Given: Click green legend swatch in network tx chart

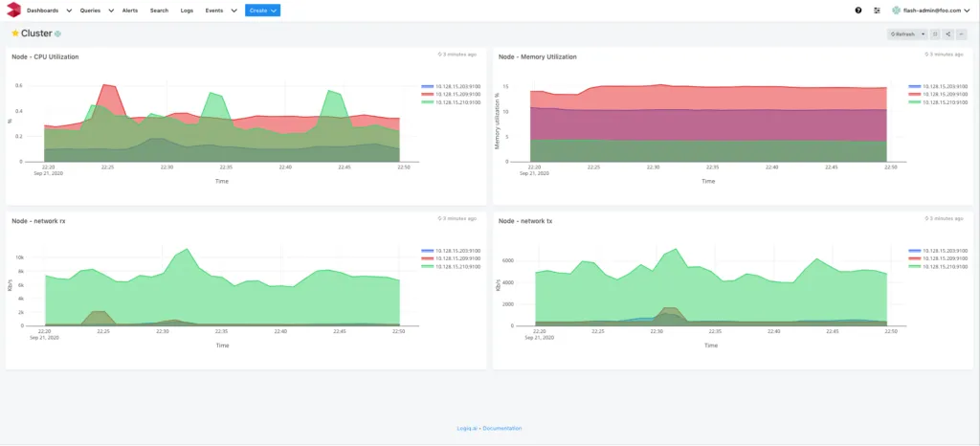Looking at the screenshot, I should [914, 264].
